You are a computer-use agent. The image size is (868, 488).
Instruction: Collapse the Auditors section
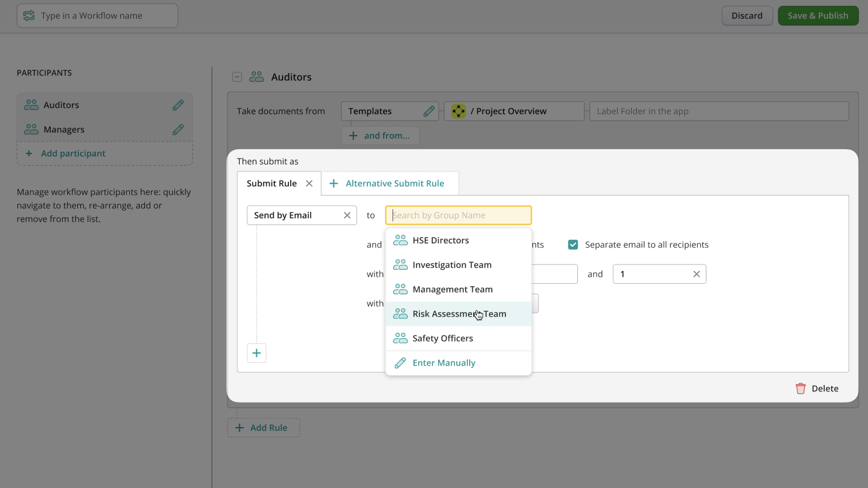tap(237, 77)
